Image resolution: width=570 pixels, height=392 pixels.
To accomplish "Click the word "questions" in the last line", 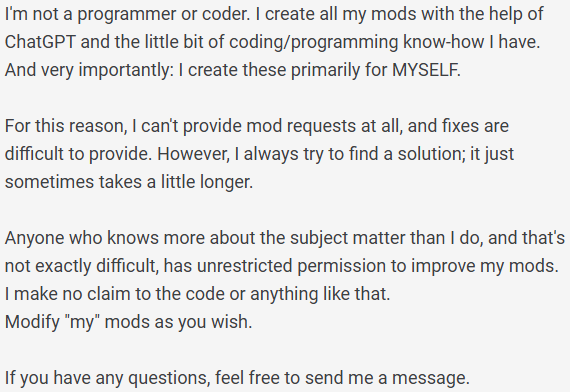I will [x=169, y=379].
